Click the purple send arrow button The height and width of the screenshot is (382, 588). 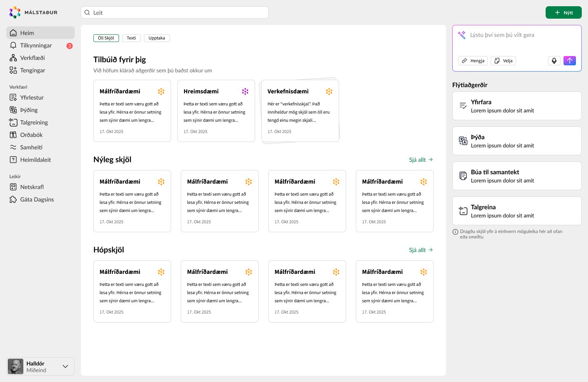click(570, 61)
